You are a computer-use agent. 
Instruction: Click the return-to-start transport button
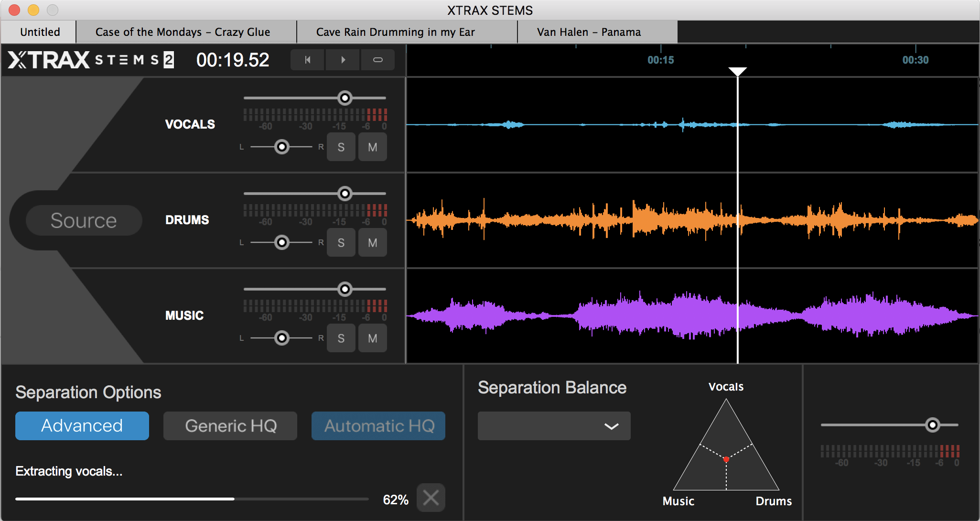click(308, 60)
